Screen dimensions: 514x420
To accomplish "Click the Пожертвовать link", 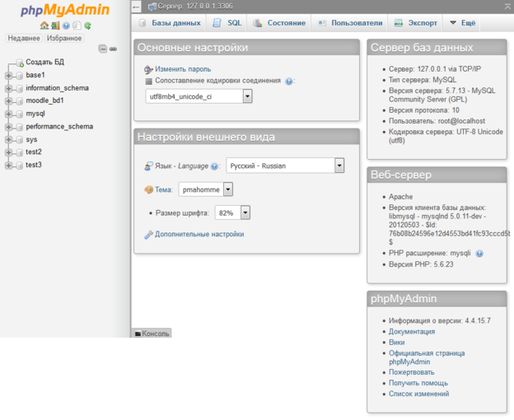I will (x=411, y=372).
